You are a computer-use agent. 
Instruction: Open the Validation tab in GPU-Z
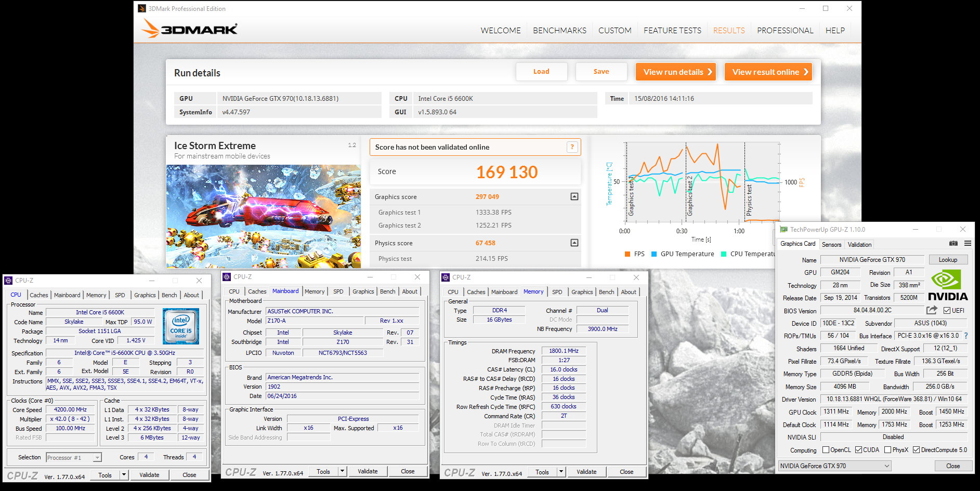pyautogui.click(x=859, y=245)
